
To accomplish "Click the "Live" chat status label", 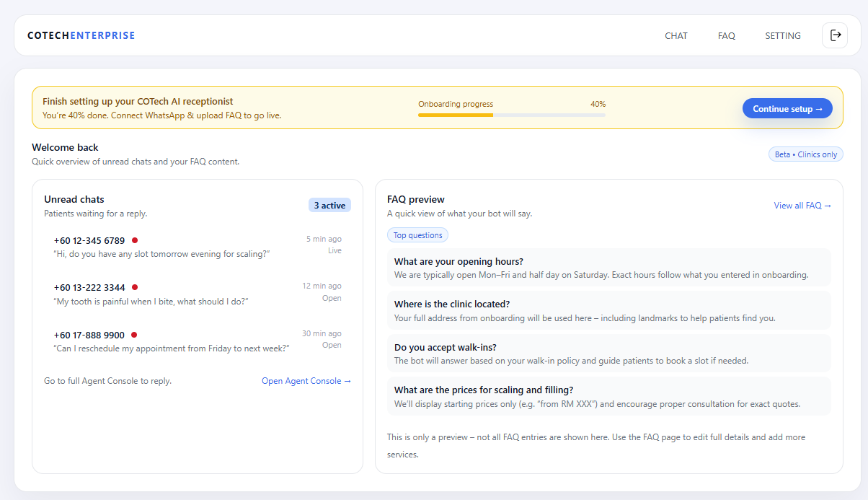I will click(335, 251).
